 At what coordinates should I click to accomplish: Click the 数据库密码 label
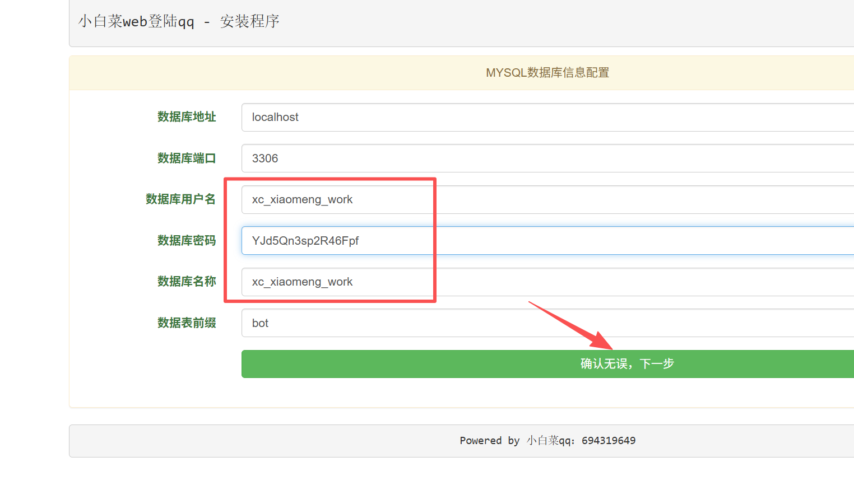187,241
